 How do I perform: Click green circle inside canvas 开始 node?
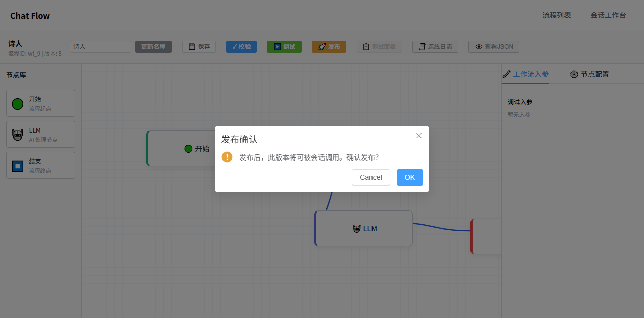pyautogui.click(x=188, y=149)
